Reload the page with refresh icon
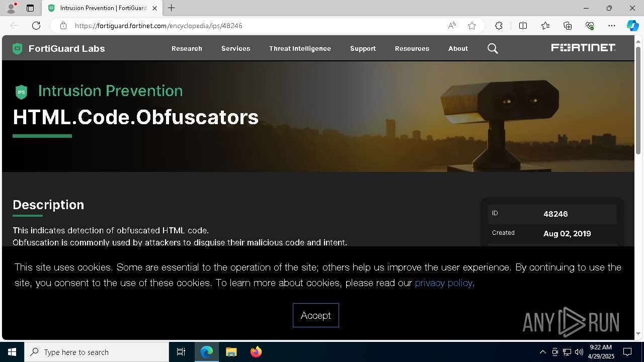 [x=36, y=26]
